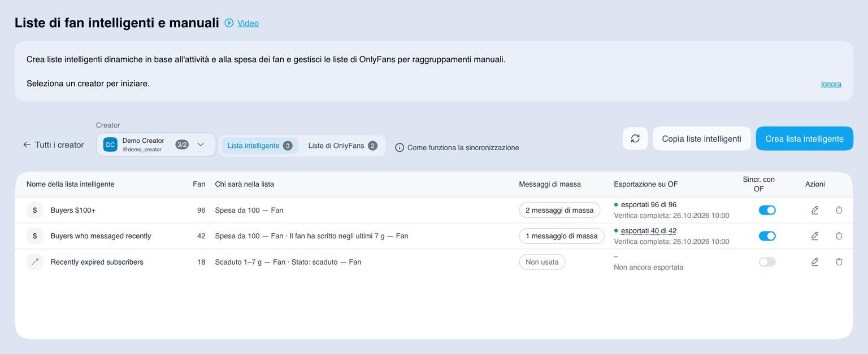Click the DC creator avatar
The image size is (868, 354).
(110, 145)
